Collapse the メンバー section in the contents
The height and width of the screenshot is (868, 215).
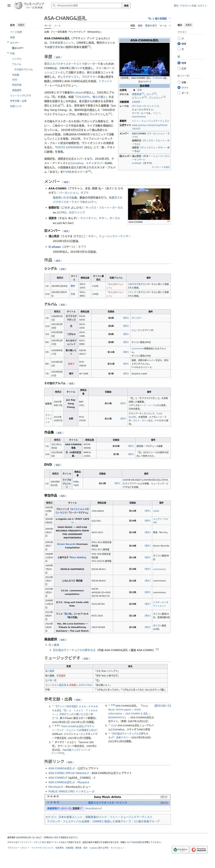tap(8, 42)
